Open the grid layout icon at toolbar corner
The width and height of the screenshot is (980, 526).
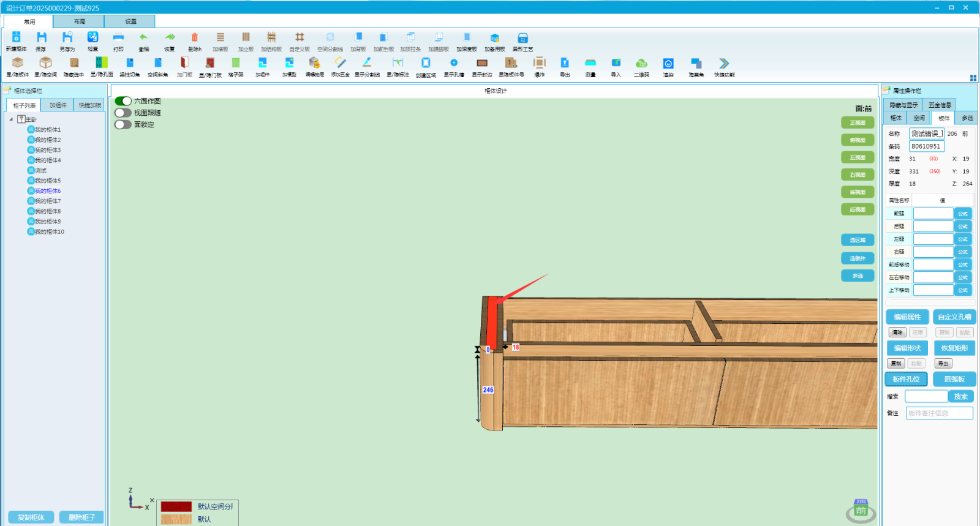973,78
